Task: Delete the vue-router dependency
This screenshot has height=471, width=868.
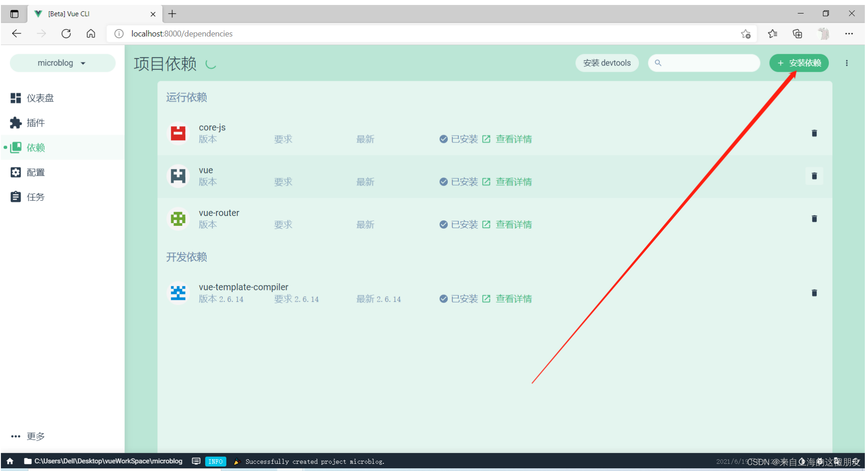Action: point(814,219)
